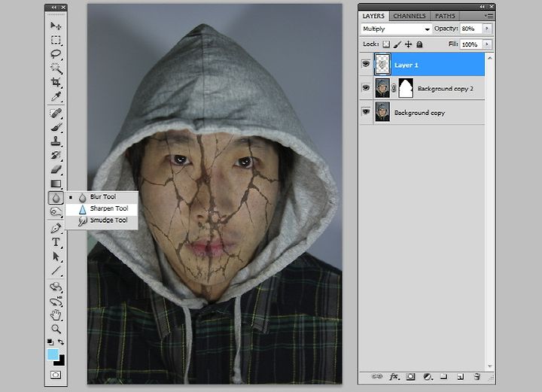Toggle lock position
The image size is (542, 392).
[408, 44]
